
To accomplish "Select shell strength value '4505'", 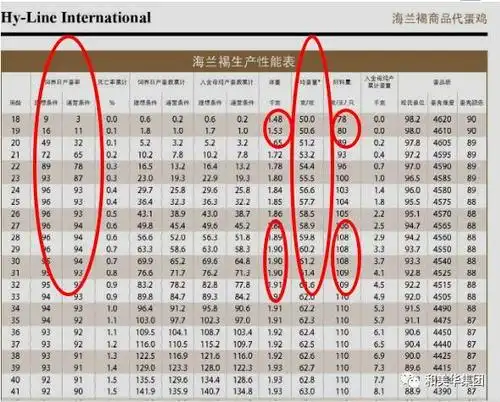I will click(442, 297).
